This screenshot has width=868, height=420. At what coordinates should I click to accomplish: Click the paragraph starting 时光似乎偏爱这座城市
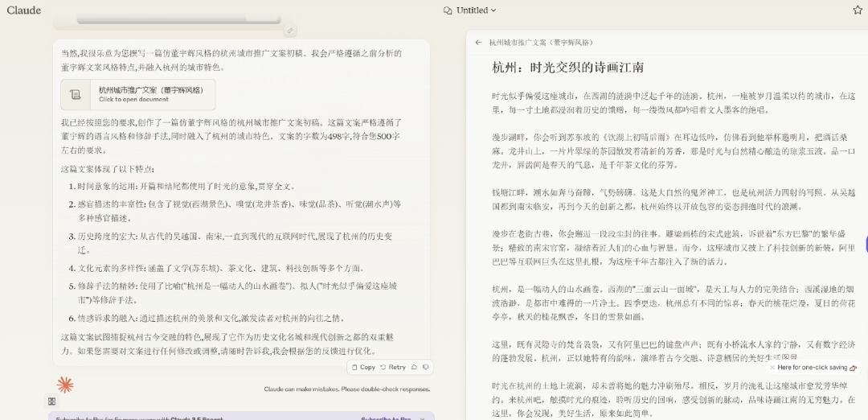(x=674, y=102)
